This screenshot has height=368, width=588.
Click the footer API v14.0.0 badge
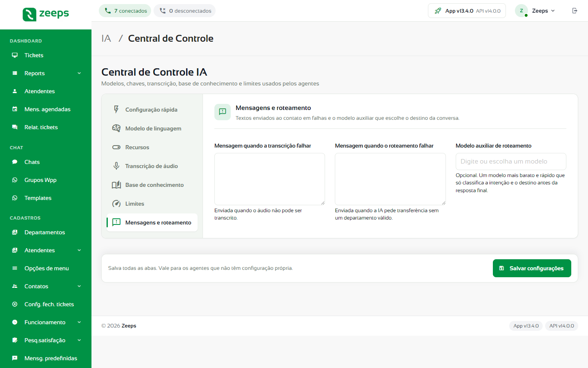click(x=561, y=326)
